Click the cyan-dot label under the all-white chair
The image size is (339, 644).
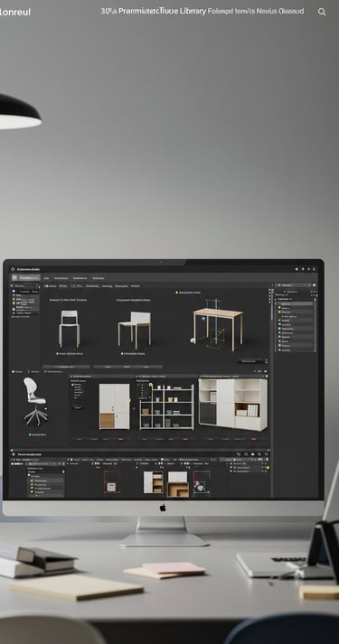(70, 354)
